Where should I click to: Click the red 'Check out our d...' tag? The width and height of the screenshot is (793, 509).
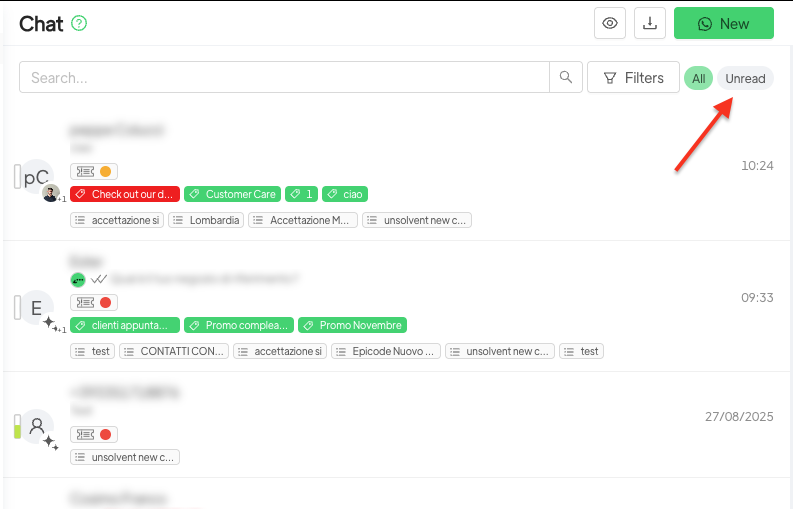tap(125, 194)
